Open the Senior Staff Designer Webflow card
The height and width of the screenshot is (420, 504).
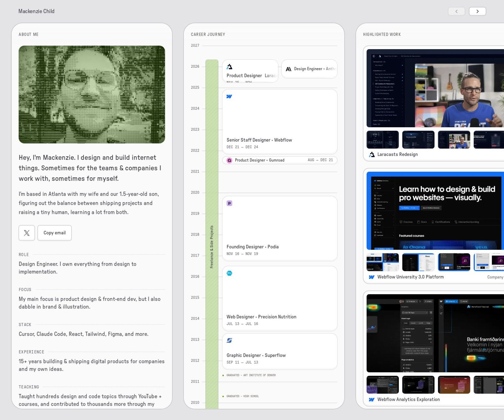(x=280, y=122)
